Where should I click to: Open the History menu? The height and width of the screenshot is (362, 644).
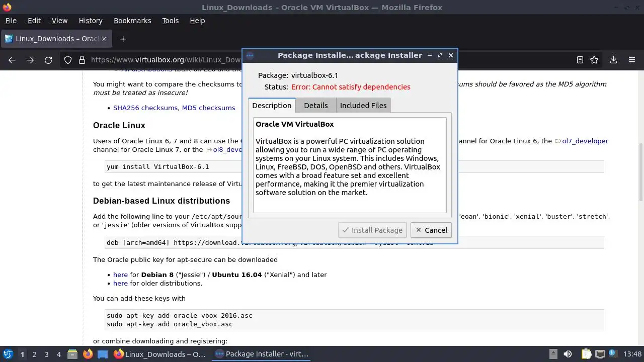coord(91,21)
